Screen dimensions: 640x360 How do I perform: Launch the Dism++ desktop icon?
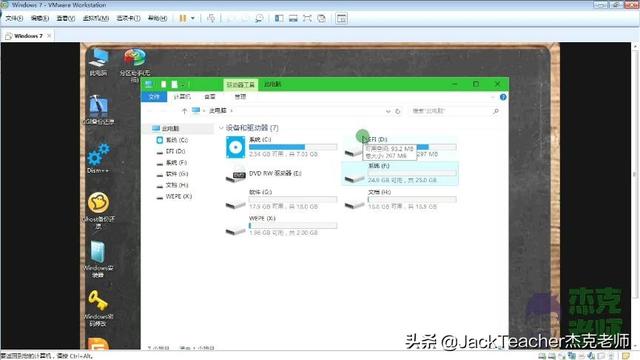(x=98, y=158)
